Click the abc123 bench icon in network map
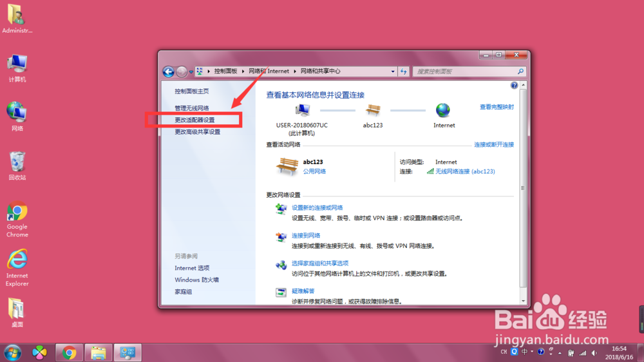644x362 pixels. click(x=373, y=110)
